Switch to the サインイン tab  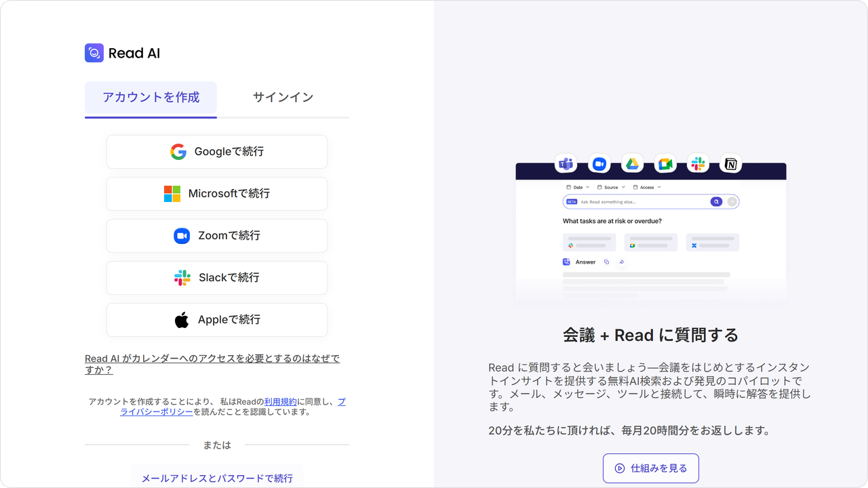pyautogui.click(x=283, y=98)
